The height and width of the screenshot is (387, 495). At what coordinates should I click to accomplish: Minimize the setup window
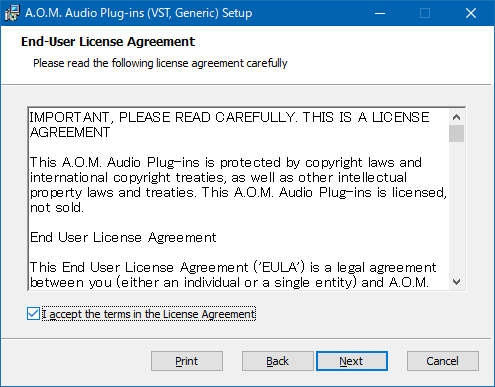380,13
